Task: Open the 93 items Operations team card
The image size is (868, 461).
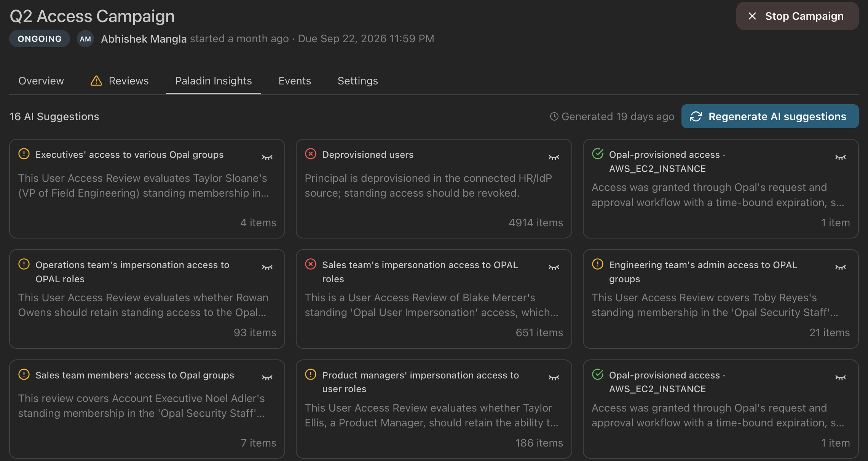Action: click(x=147, y=299)
